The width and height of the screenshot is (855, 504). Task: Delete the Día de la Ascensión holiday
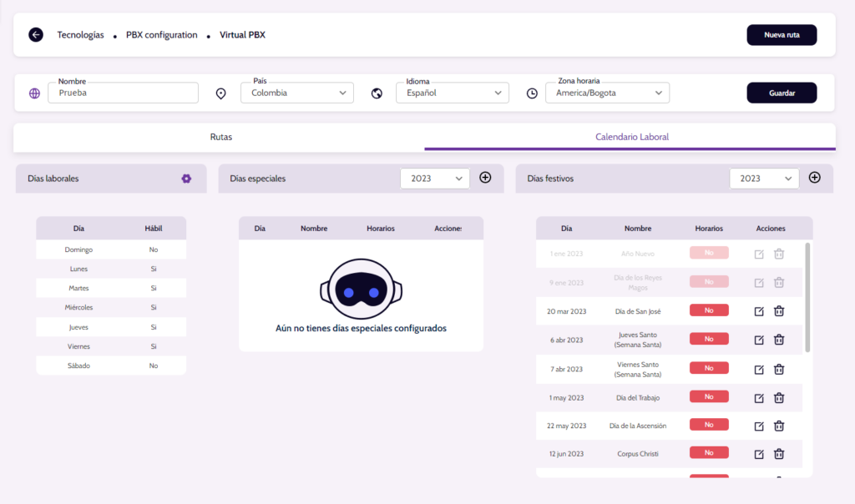click(x=779, y=426)
